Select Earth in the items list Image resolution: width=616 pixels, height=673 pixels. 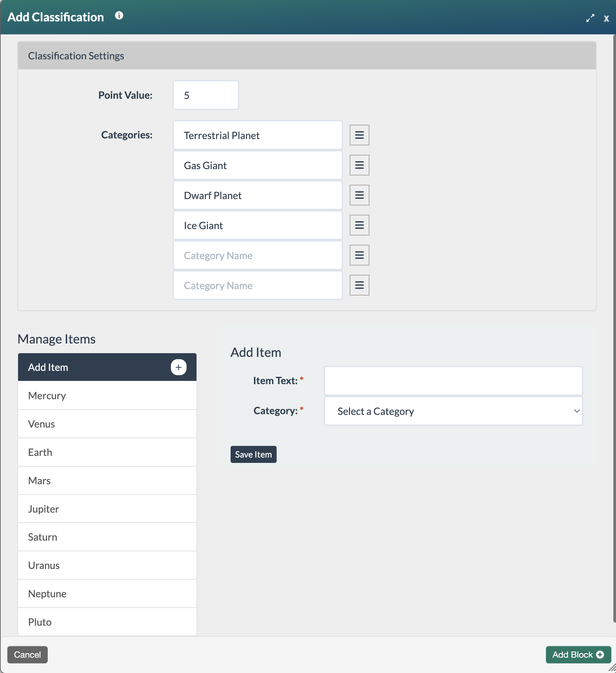pos(107,452)
